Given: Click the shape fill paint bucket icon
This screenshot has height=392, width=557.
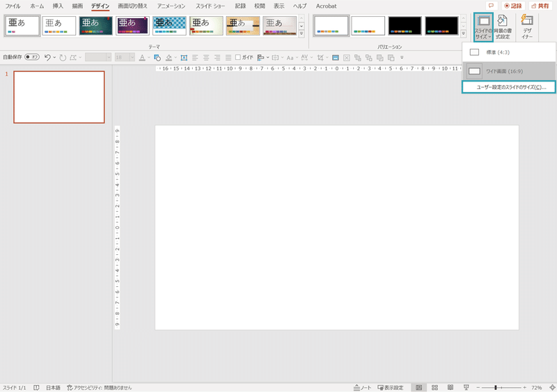Looking at the screenshot, I should point(168,57).
